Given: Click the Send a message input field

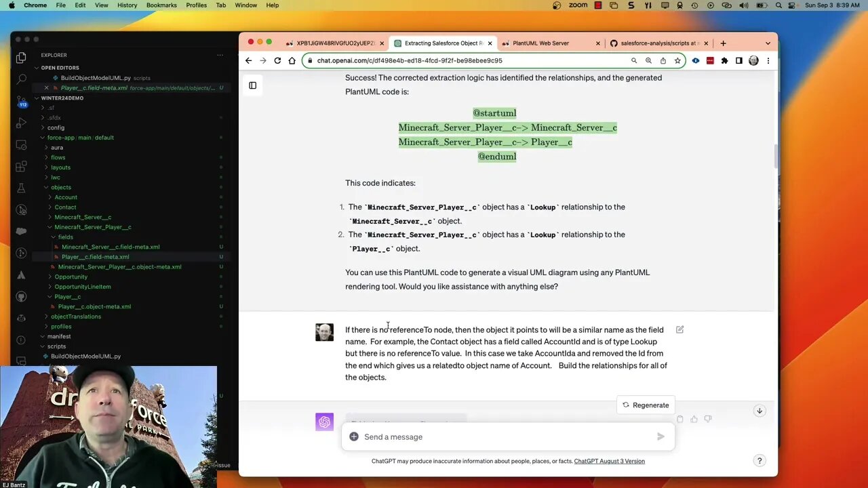Looking at the screenshot, I should click(509, 436).
